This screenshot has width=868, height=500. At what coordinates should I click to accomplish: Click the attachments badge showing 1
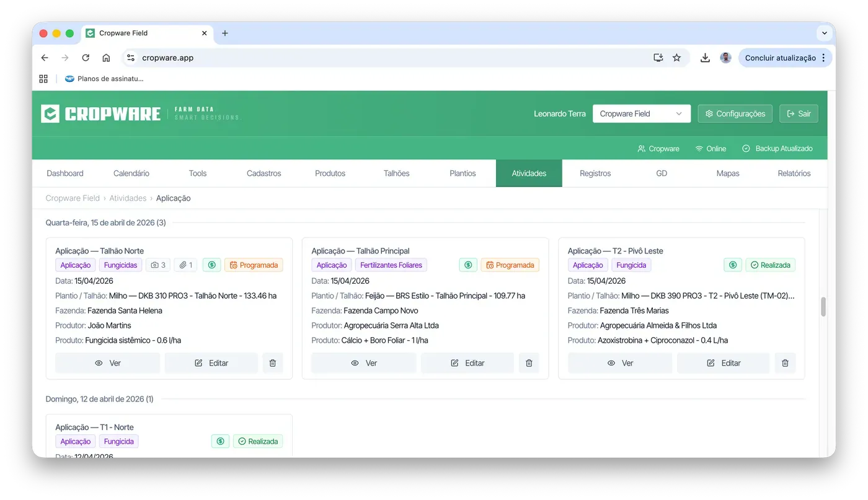click(186, 265)
